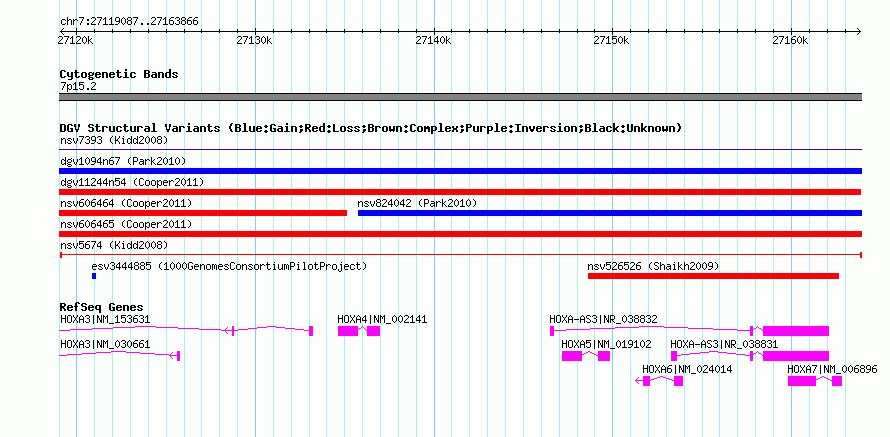Select the dgv1094n67 (Park2010) blue gain bar
The width and height of the screenshot is (890, 437).
[460, 171]
